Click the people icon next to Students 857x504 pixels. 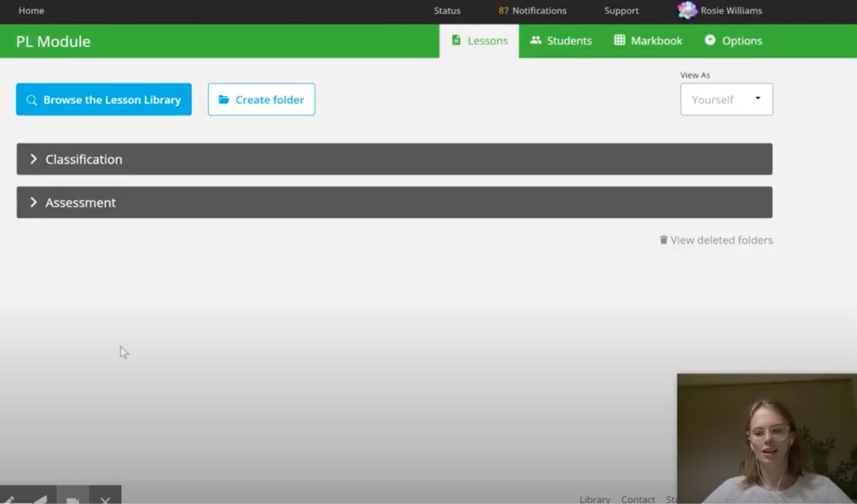point(535,40)
